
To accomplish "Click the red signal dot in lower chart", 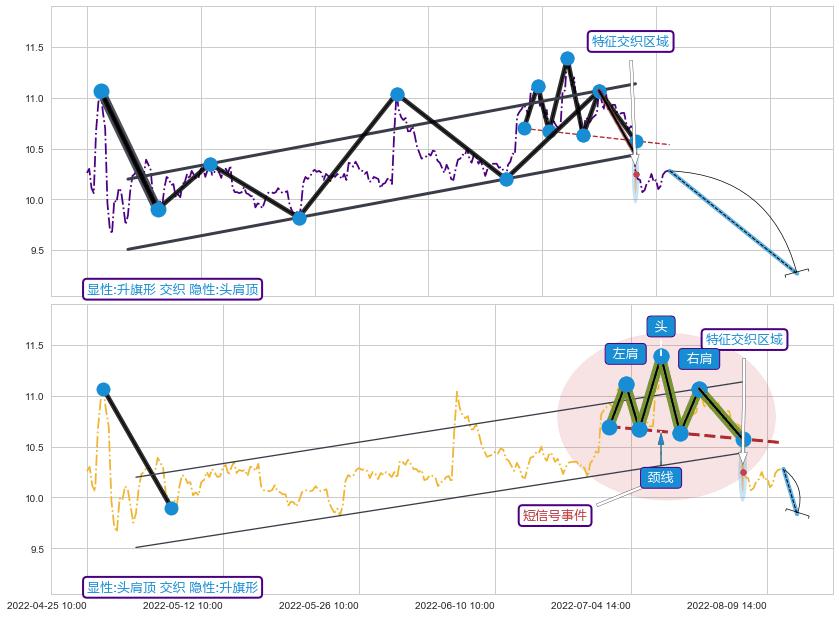I will [x=742, y=472].
